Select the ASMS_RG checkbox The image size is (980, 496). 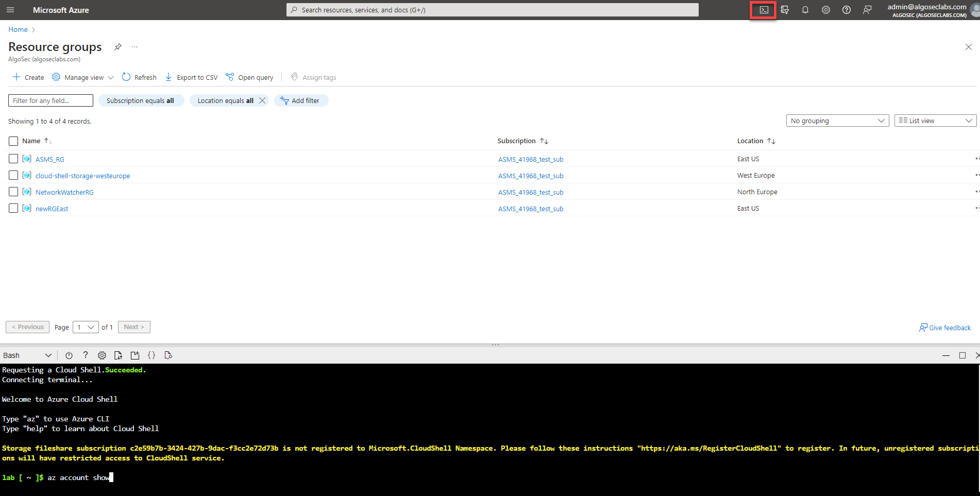13,159
